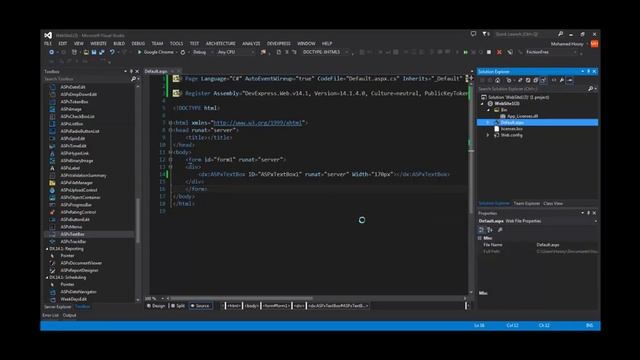Open the VIEW menu

click(x=79, y=43)
